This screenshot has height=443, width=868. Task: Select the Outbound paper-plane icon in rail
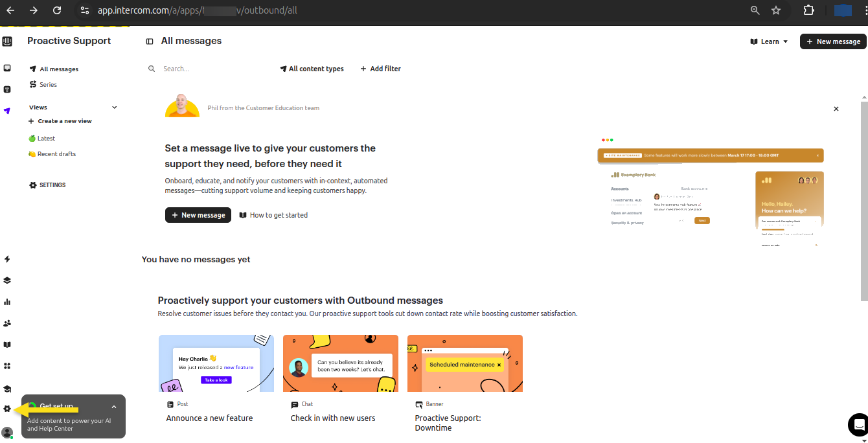(7, 111)
